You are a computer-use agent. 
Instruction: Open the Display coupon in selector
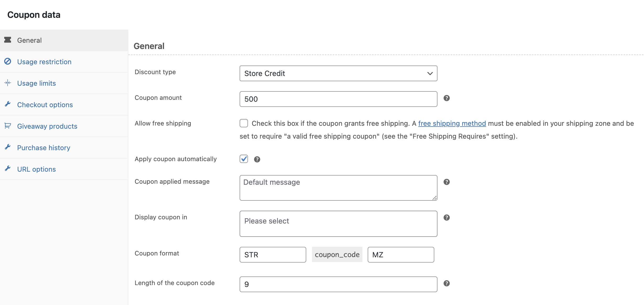(x=338, y=224)
